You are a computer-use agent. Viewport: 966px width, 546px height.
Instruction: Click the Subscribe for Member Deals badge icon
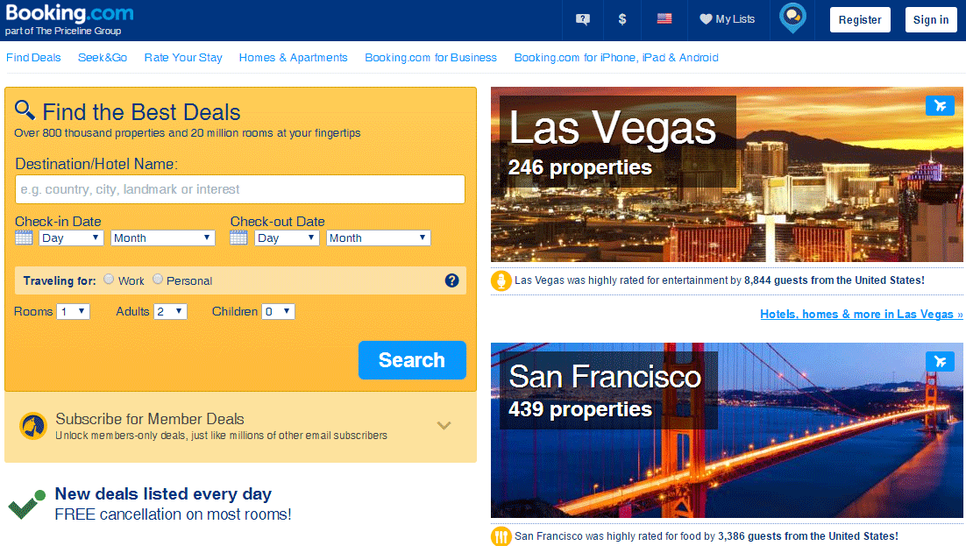point(33,426)
